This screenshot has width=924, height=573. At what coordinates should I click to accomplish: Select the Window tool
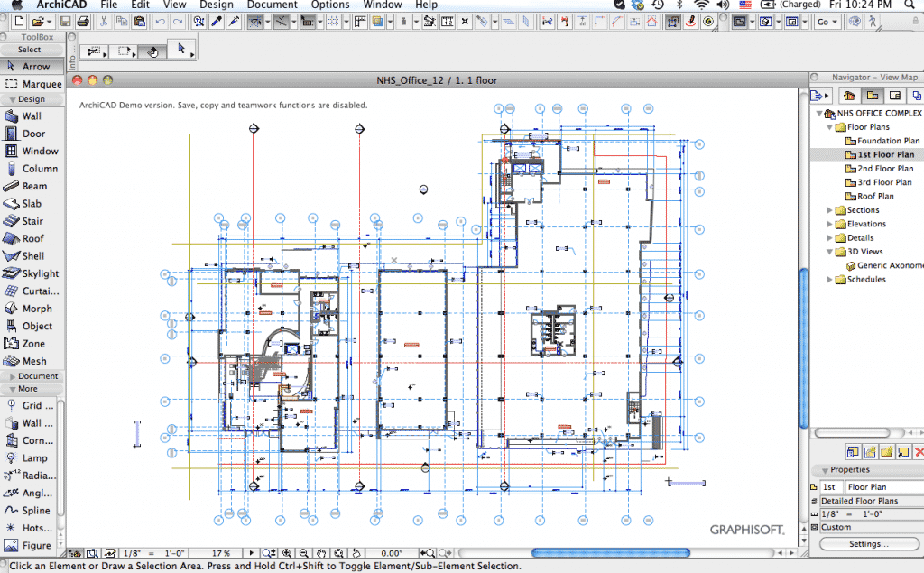[32, 151]
